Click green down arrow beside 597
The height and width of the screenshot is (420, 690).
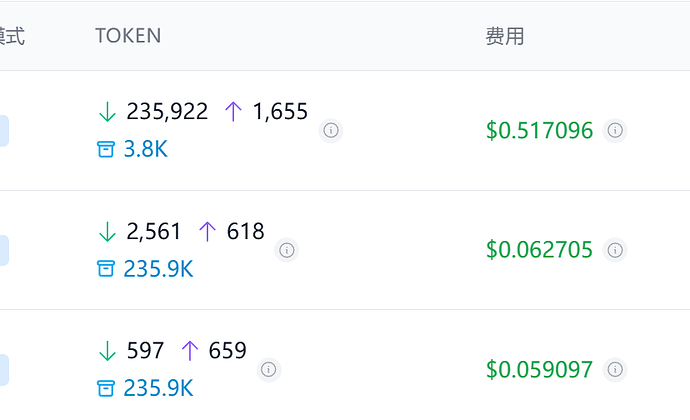(x=107, y=351)
